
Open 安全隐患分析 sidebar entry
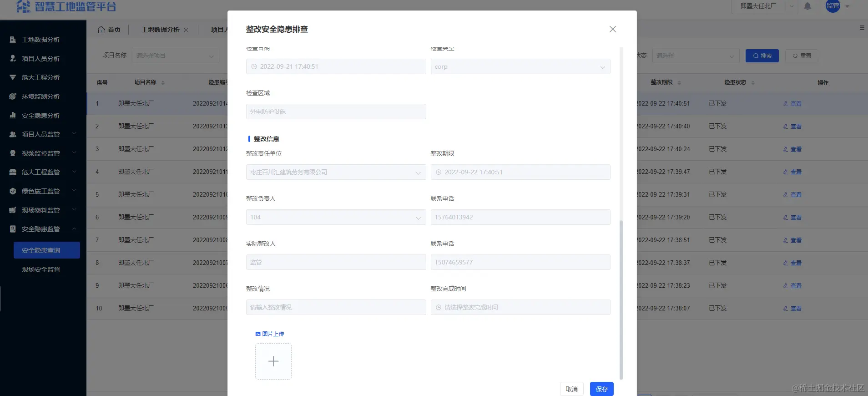41,116
